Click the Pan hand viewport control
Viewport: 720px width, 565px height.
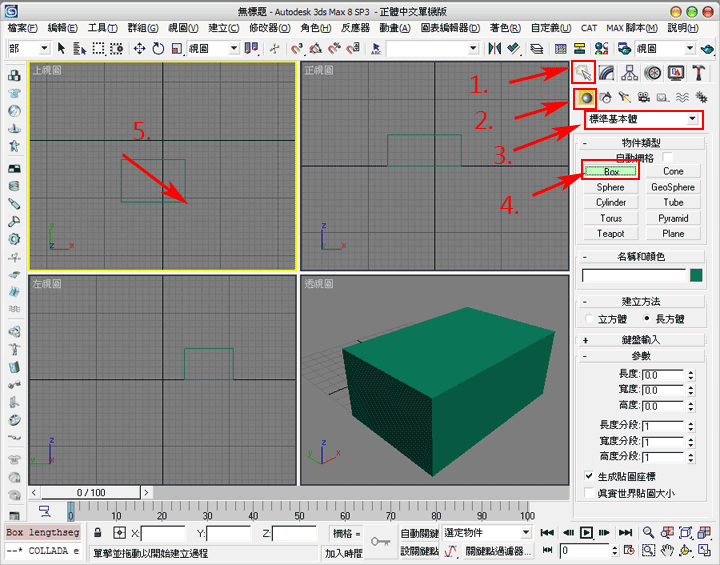point(667,550)
